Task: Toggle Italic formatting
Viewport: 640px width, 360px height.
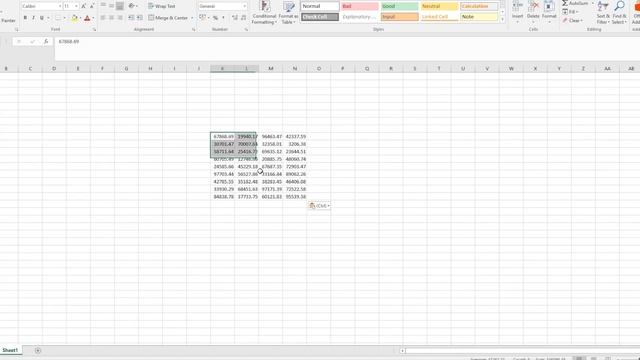Action: [x=33, y=18]
